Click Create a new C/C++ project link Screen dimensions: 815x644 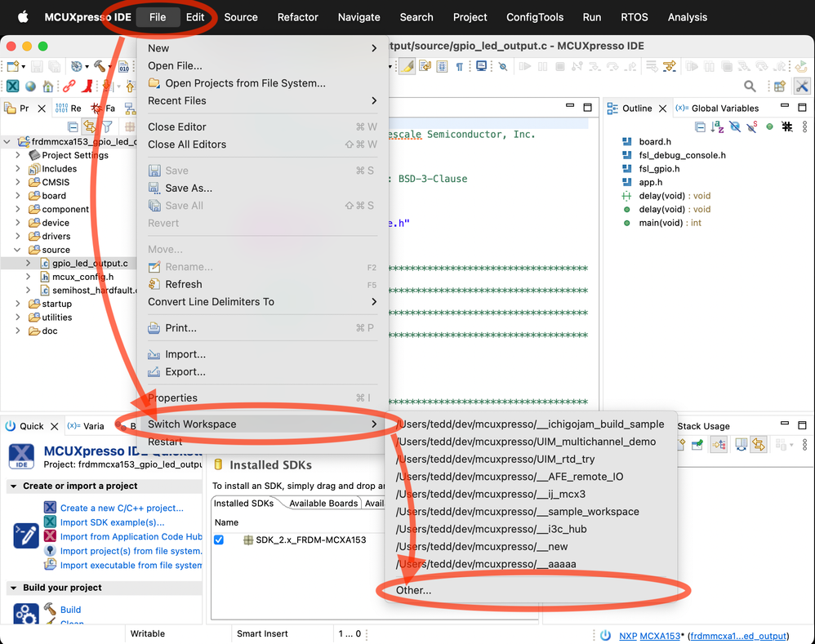coord(122,508)
